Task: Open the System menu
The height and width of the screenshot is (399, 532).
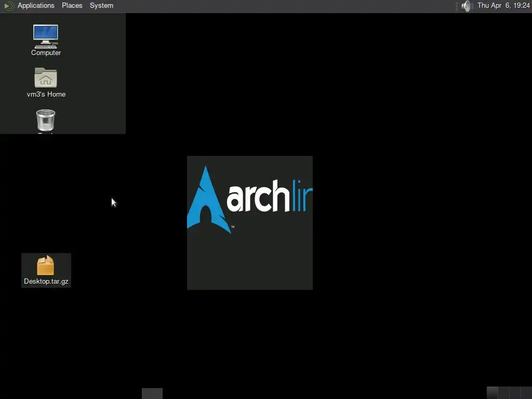Action: [x=101, y=5]
